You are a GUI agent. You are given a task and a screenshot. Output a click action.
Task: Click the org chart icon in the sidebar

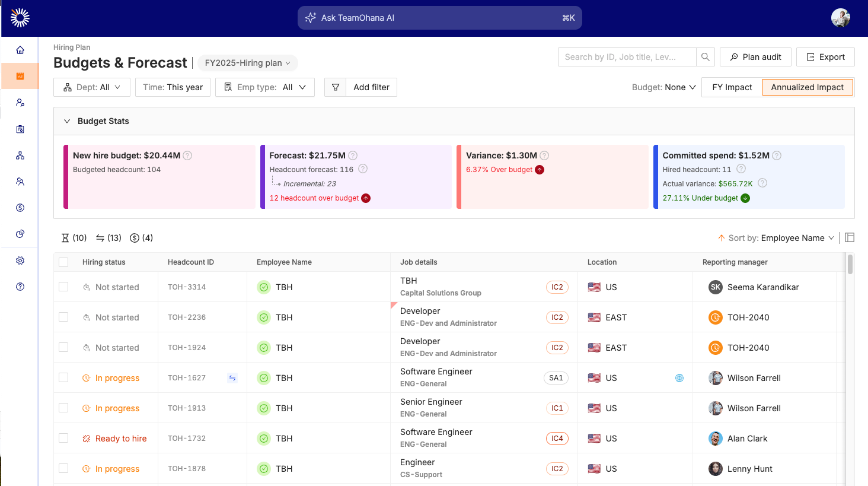20,155
